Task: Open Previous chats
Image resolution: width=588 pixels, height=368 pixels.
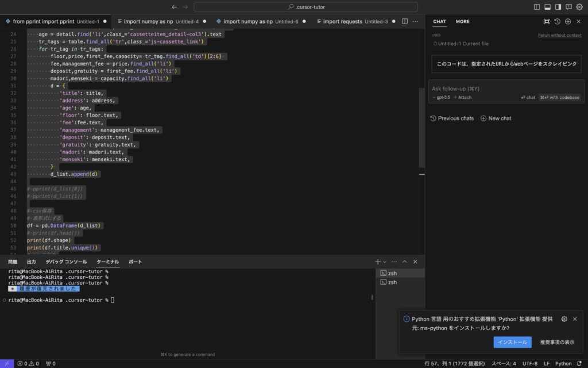Action: 452,118
